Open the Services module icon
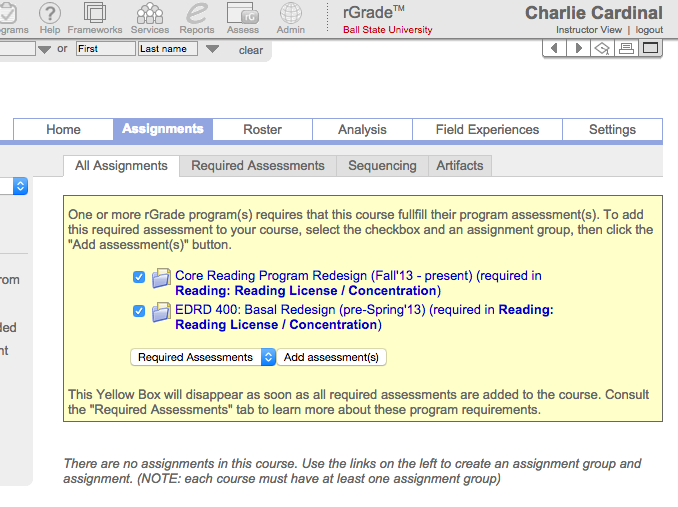Viewport: 678px width, 507px height. (151, 14)
